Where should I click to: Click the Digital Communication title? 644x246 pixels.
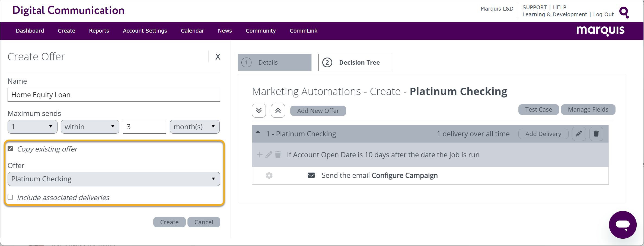[x=68, y=10]
